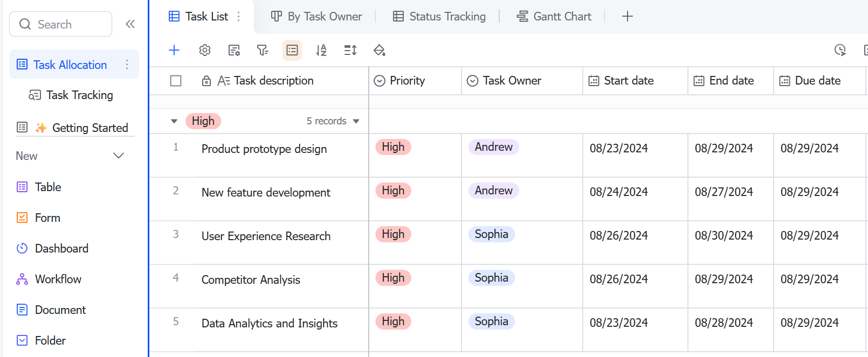Open view settings gear icon
This screenshot has width=868, height=357.
pos(205,50)
